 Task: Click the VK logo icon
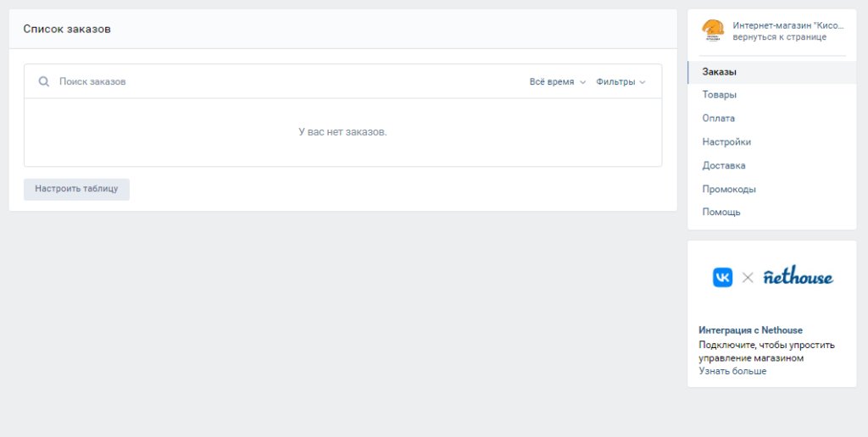(722, 277)
